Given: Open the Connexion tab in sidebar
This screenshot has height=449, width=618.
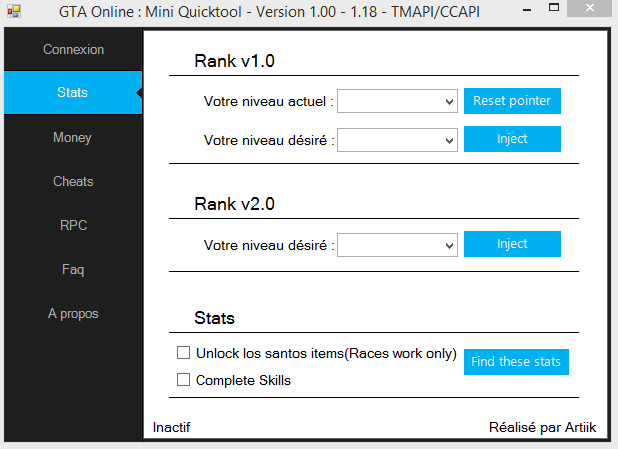Looking at the screenshot, I should coord(73,49).
